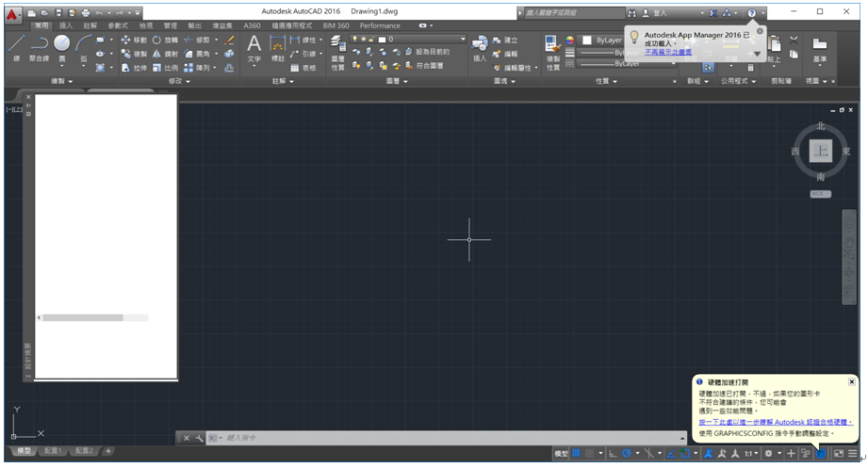Close the hardware acceleration notification balloon
The image size is (868, 468).
[851, 381]
